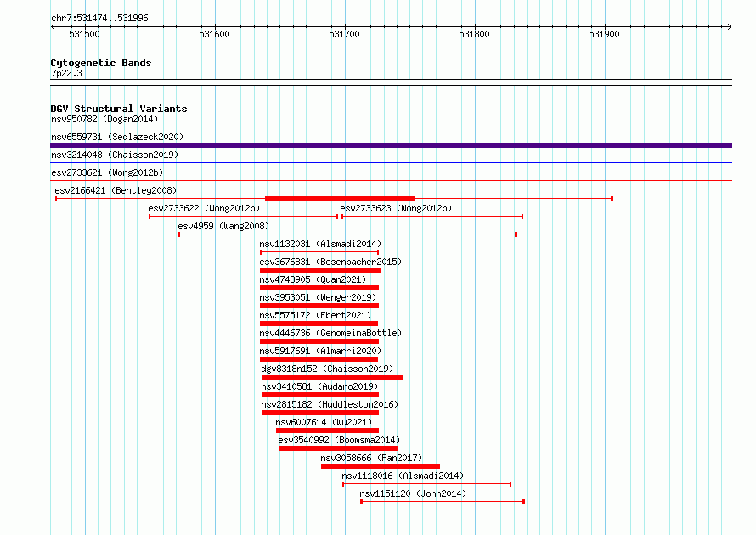Open nsv1151120 (John2014) variant label

413,493
